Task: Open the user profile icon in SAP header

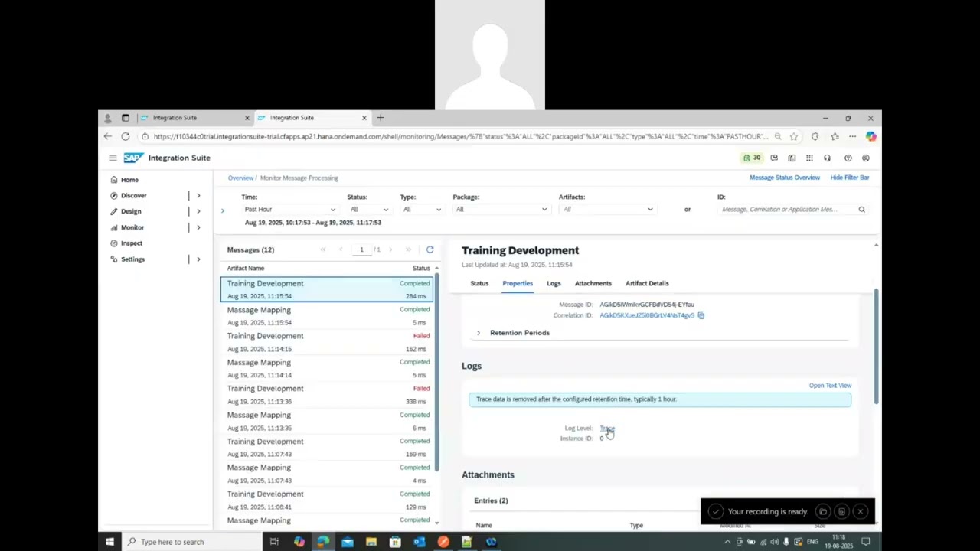Action: click(866, 158)
